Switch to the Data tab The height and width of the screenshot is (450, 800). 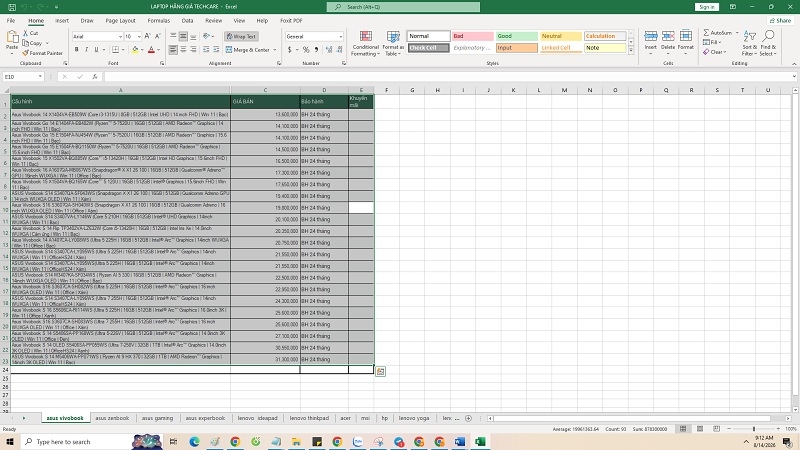pyautogui.click(x=187, y=21)
